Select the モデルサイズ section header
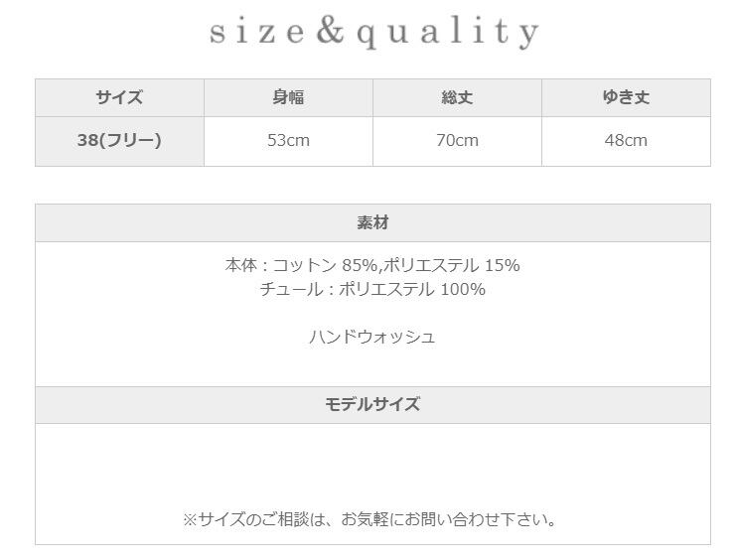The image size is (735, 560). tap(372, 404)
